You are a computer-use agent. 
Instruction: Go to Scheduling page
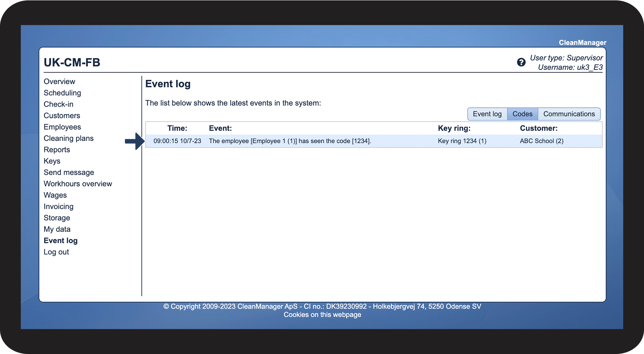click(62, 93)
